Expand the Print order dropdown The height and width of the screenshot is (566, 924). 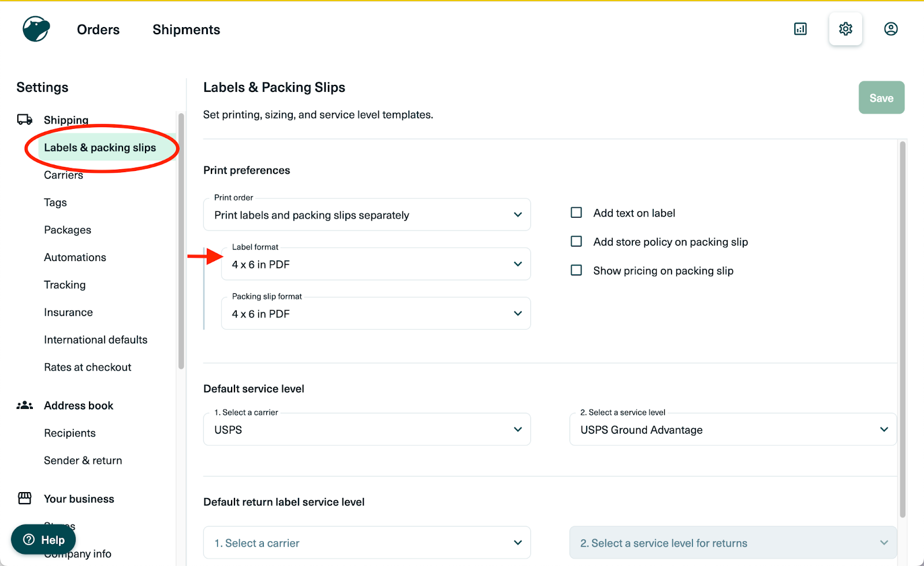click(367, 215)
